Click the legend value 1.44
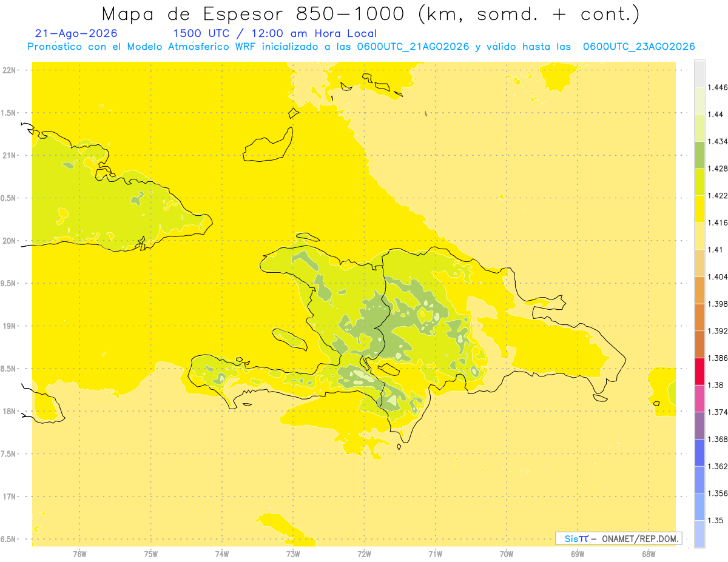 (716, 115)
